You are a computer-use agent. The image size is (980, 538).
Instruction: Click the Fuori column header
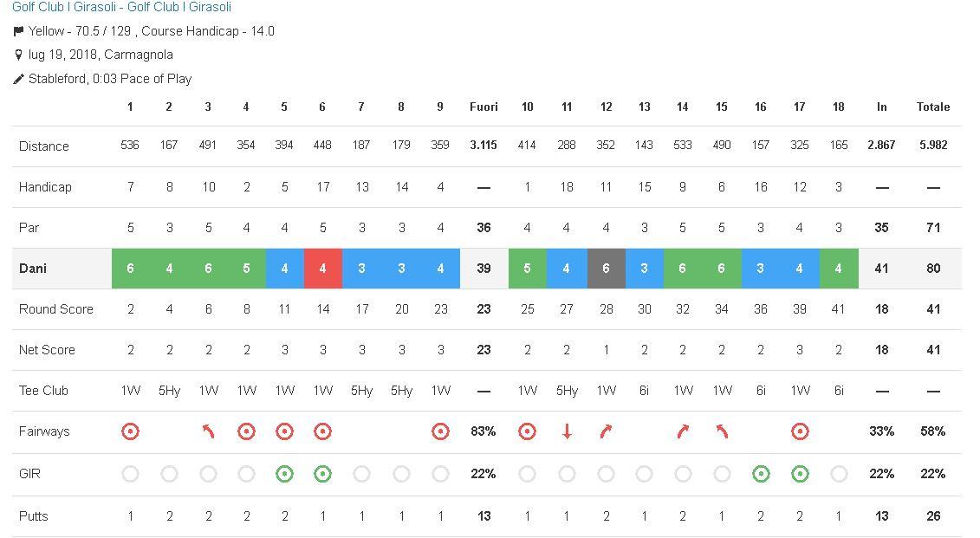tap(484, 107)
